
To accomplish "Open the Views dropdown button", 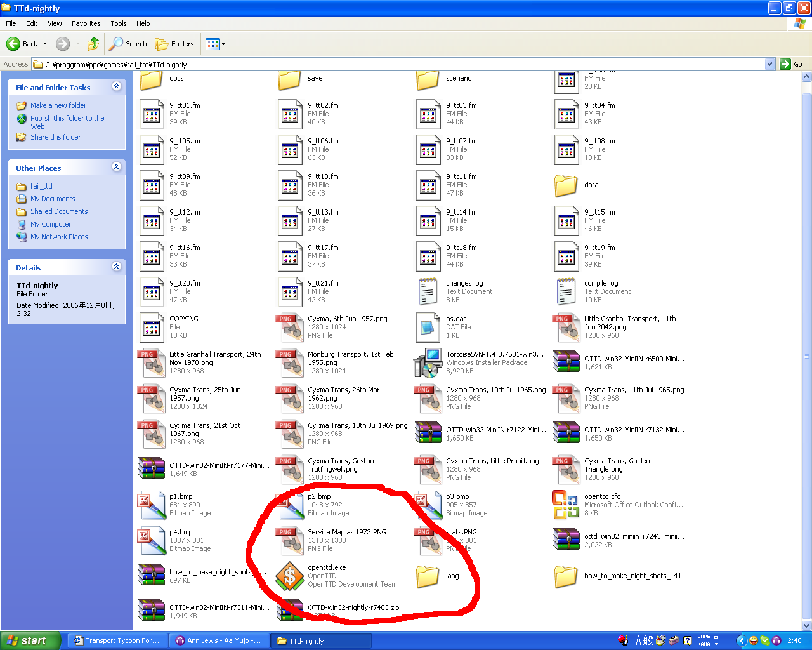I will [216, 44].
